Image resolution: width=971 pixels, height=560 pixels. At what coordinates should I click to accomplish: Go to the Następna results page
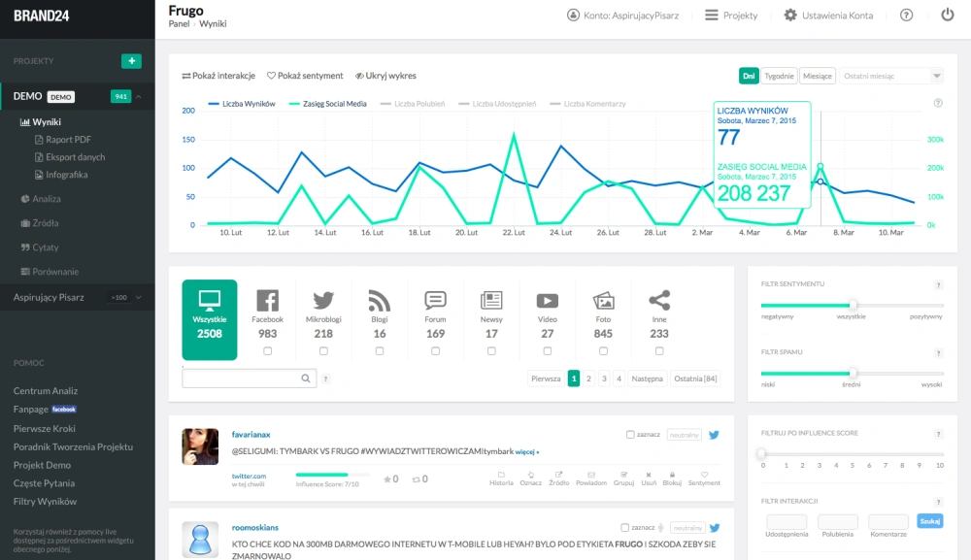coord(647,379)
